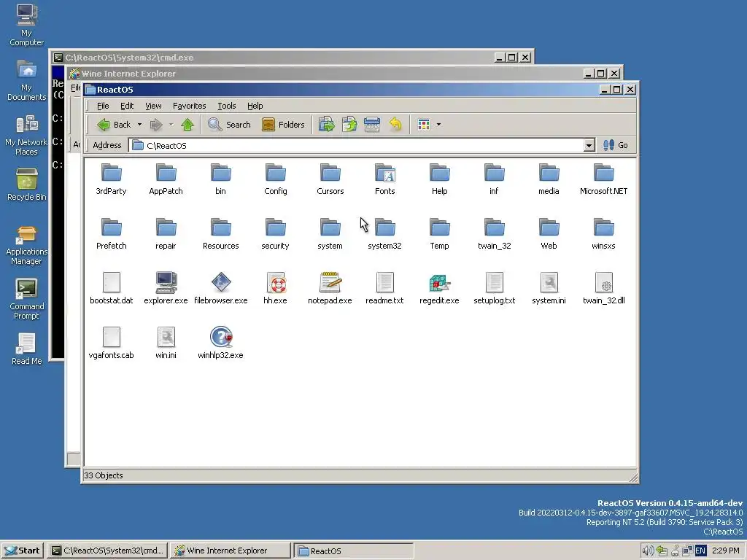Click the Forward arrow toolbar button
Viewport: 747px width, 560px height.
[x=156, y=125]
